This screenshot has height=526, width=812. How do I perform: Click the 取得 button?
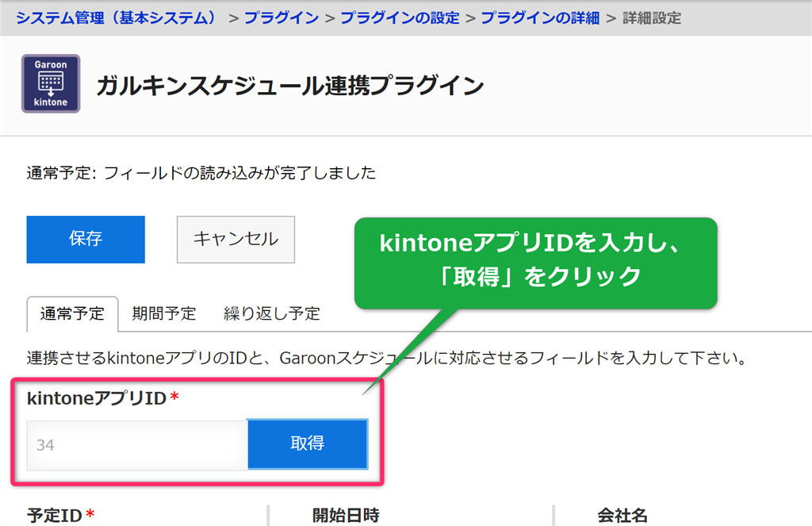[308, 444]
